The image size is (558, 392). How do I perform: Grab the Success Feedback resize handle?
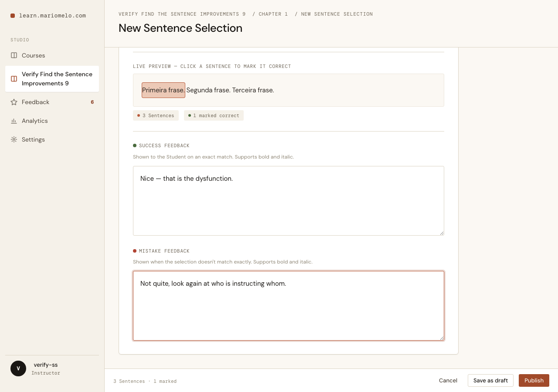click(x=442, y=233)
